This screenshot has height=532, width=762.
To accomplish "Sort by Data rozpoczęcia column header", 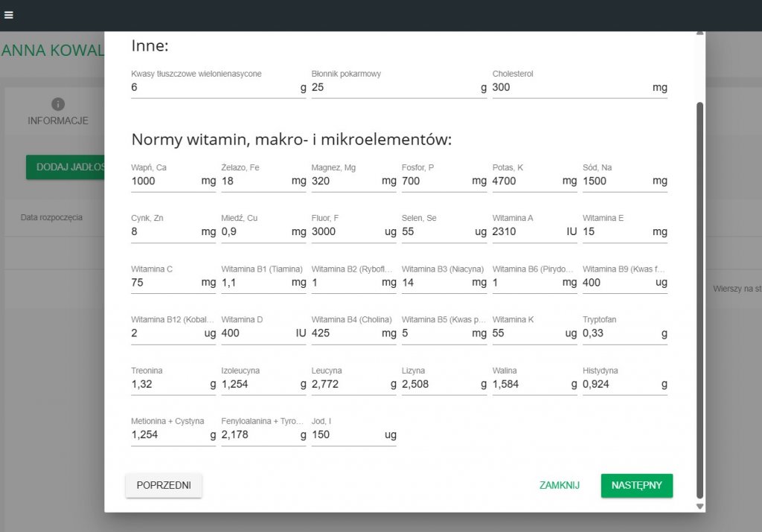I will (x=51, y=217).
